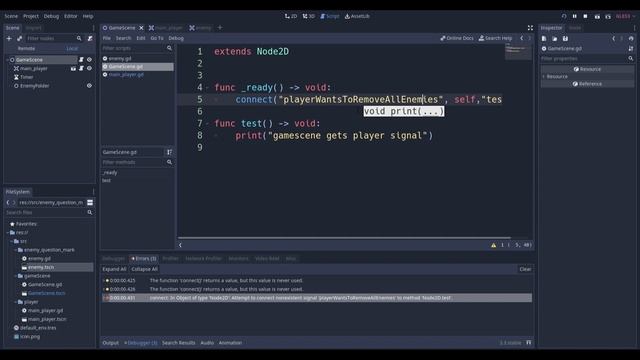Collapse player folder in FileSystem
640x360 pixels.
pos(16,302)
